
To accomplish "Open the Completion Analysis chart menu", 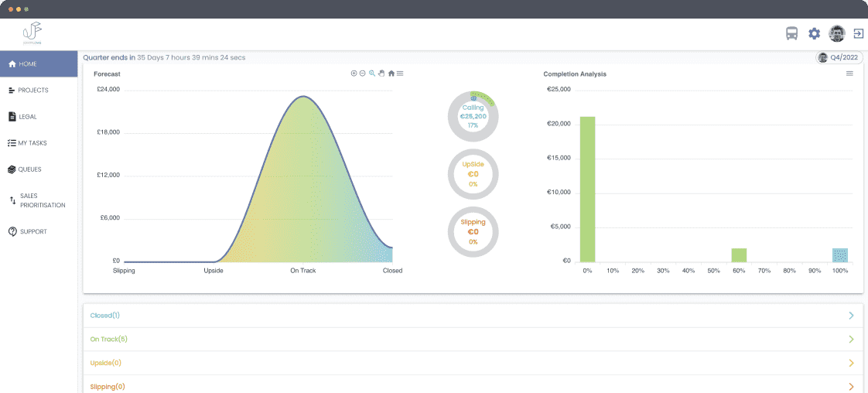I will [849, 73].
